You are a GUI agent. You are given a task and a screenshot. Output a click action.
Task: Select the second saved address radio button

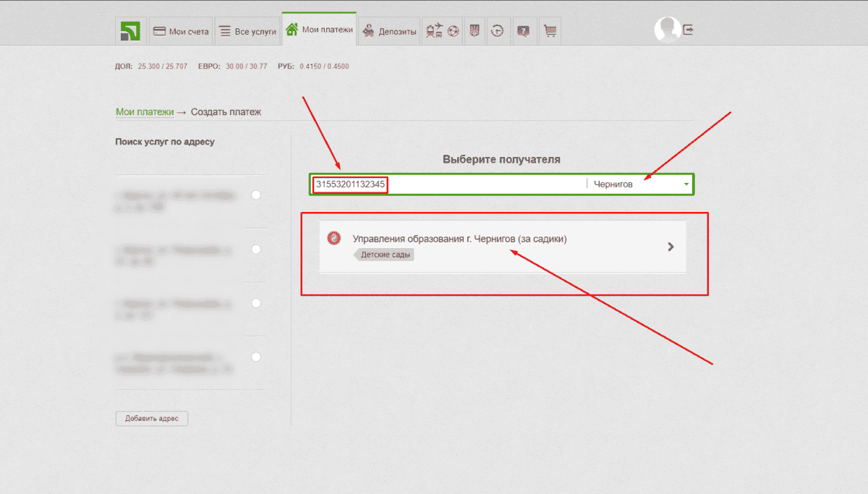click(x=256, y=250)
